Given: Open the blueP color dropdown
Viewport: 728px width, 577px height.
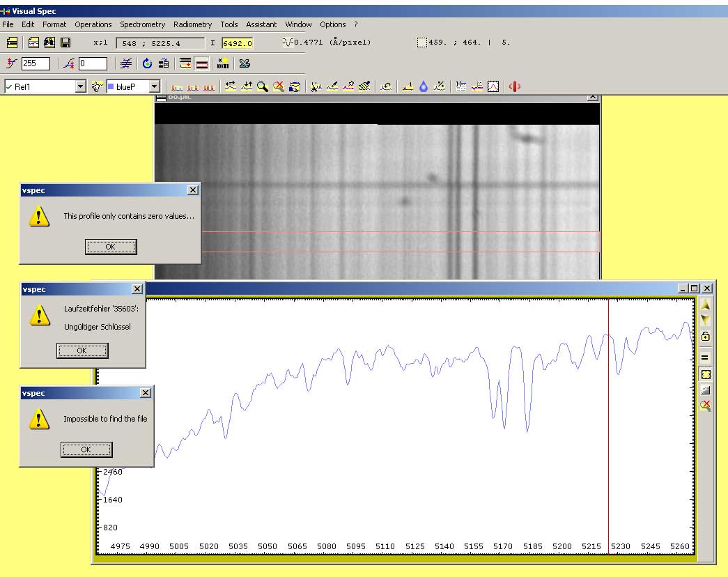Looking at the screenshot, I should coord(155,86).
